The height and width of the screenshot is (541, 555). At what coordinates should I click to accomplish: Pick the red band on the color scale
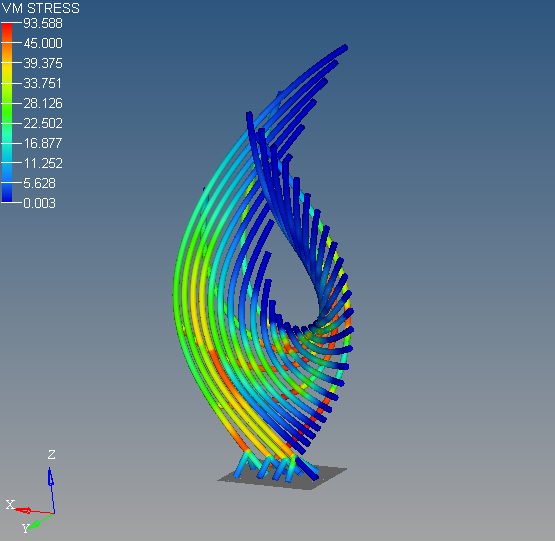(x=7, y=33)
